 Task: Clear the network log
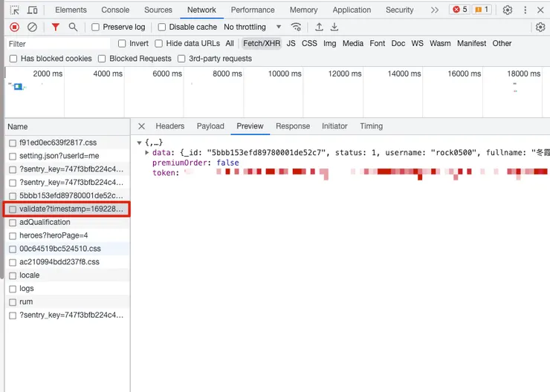click(x=32, y=27)
